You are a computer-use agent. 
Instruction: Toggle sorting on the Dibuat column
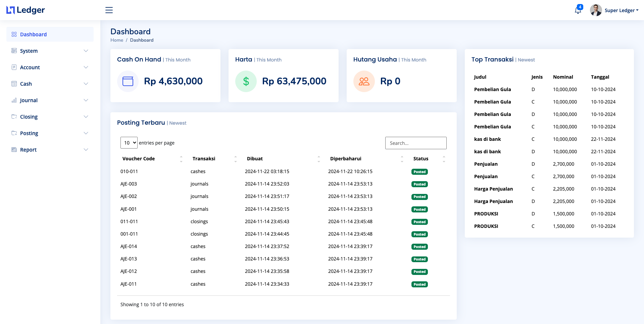(x=319, y=159)
